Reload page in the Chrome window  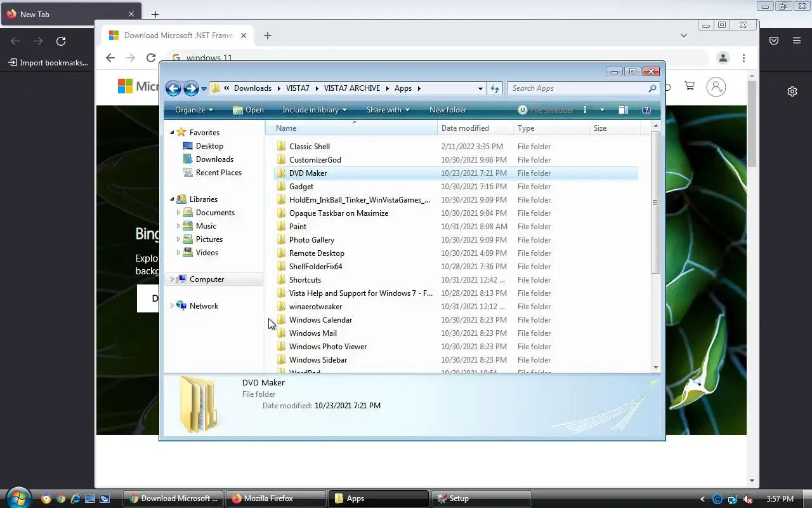[x=151, y=58]
